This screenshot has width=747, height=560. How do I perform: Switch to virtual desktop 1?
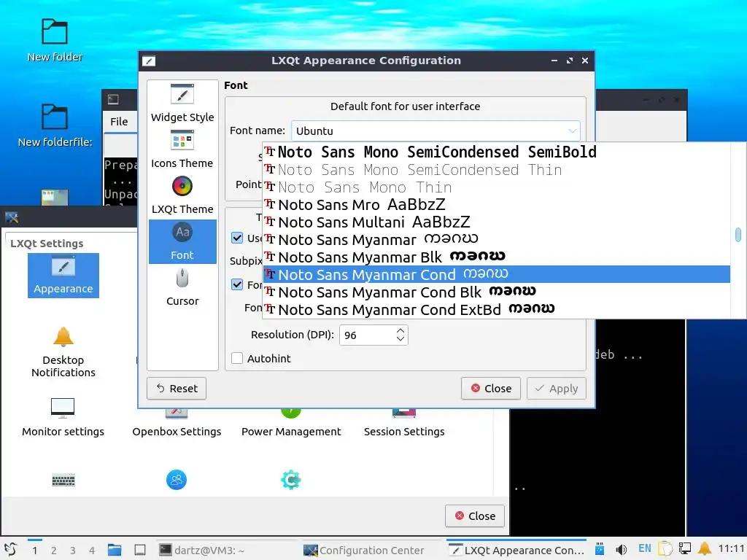pos(35,551)
